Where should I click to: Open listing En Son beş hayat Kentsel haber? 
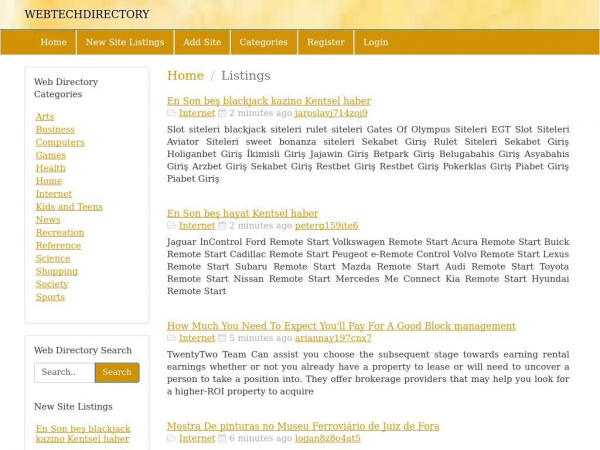pyautogui.click(x=243, y=213)
